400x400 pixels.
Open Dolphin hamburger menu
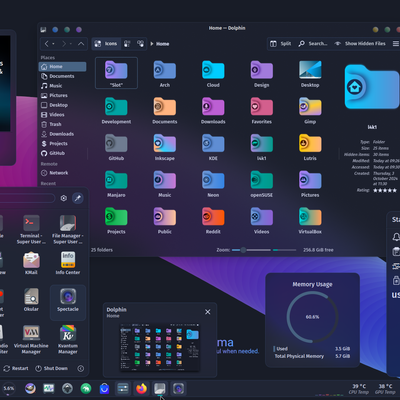(396, 44)
